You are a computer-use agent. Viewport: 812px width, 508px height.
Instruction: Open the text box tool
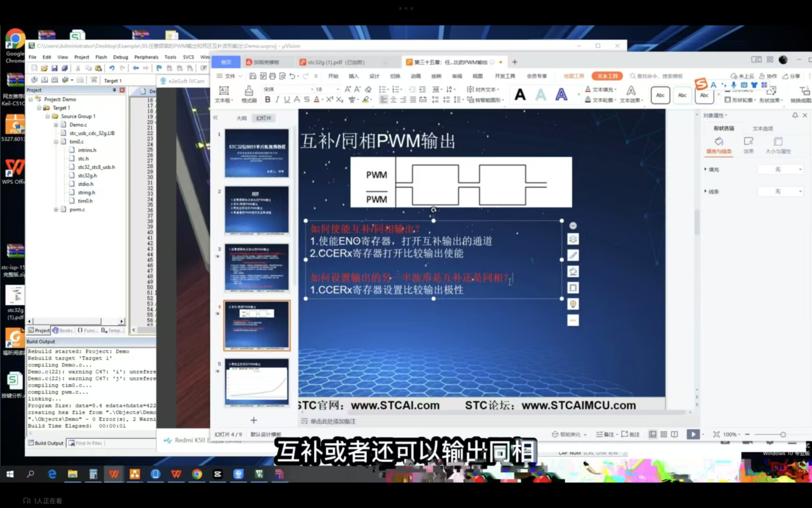224,94
